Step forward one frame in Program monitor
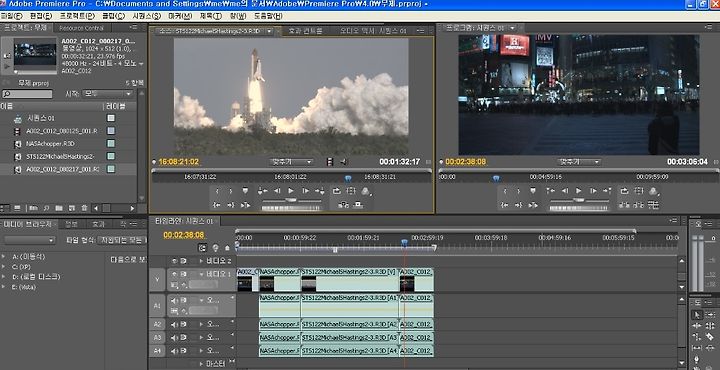This screenshot has height=370, width=720. [593, 191]
